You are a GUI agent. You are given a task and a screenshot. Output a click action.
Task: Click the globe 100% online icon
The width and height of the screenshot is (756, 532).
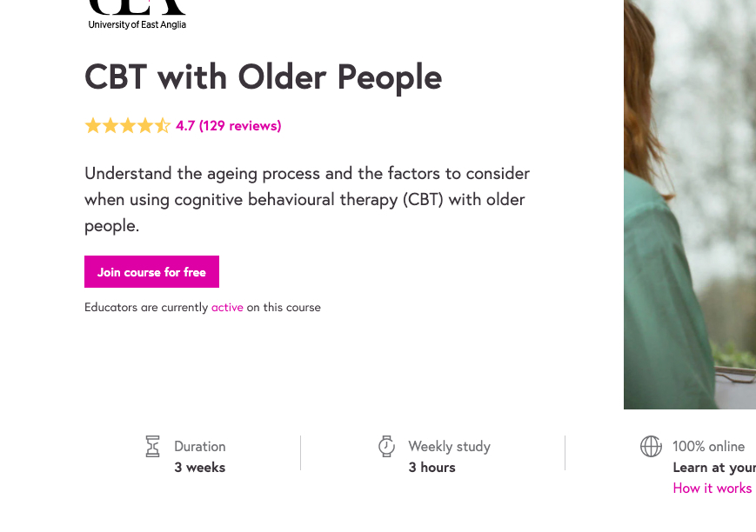[651, 446]
